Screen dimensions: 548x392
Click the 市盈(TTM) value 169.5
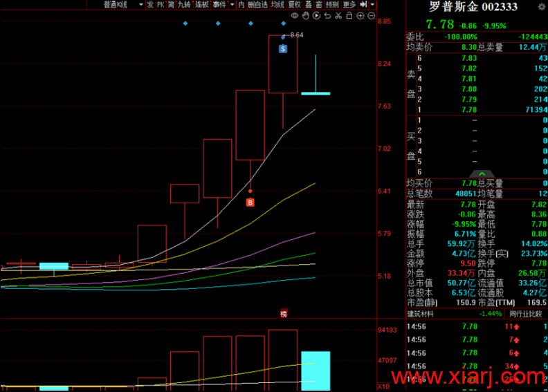[537, 302]
